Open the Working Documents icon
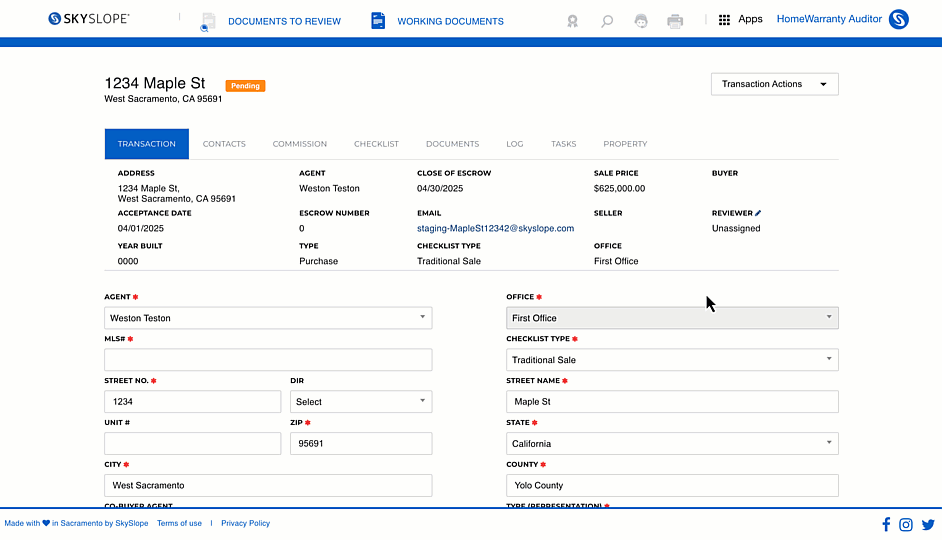The height and width of the screenshot is (540, 942). tap(378, 20)
